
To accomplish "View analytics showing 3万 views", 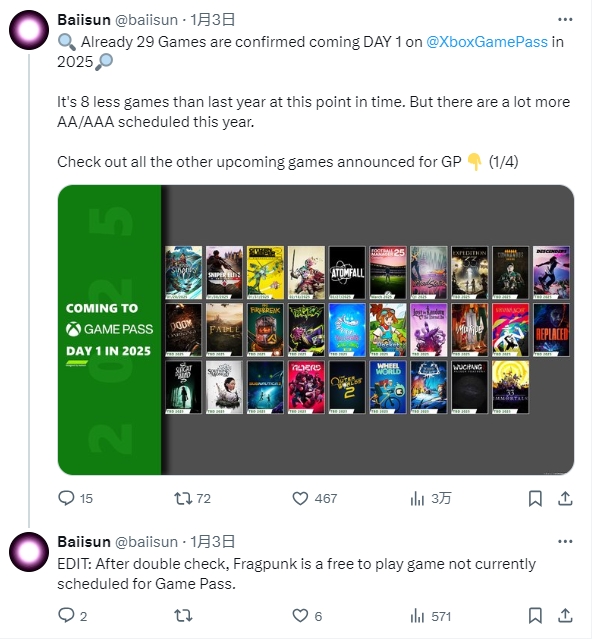I will [431, 498].
